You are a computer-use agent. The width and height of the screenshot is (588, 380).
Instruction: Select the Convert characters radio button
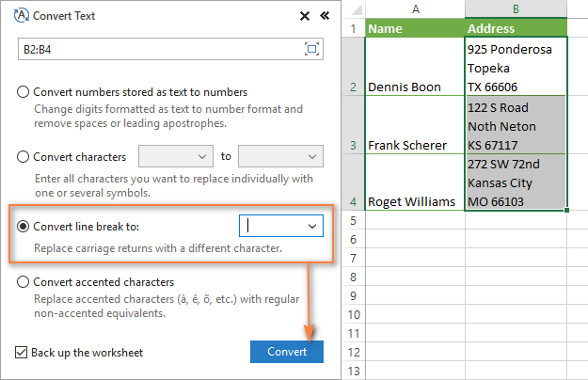(24, 156)
